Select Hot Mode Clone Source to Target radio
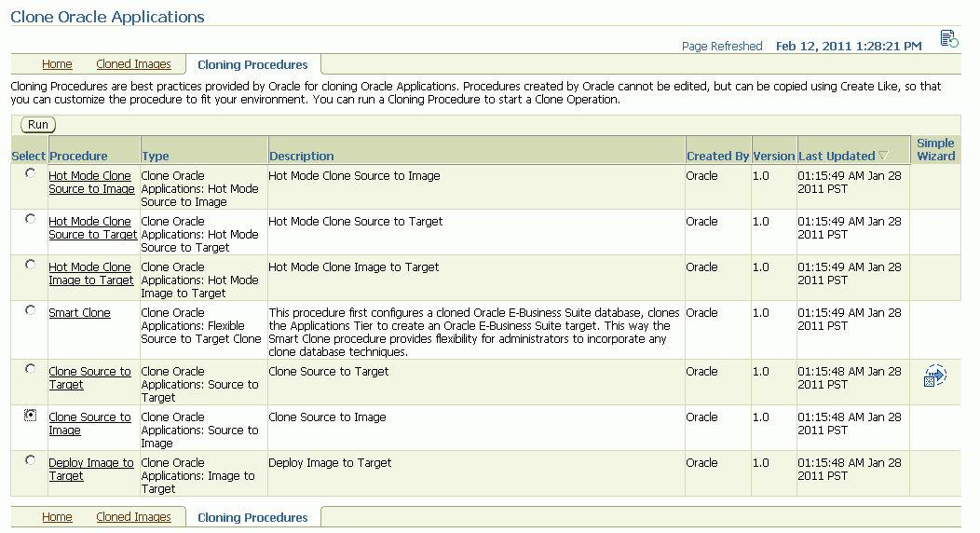This screenshot has width=980, height=533. (x=30, y=219)
